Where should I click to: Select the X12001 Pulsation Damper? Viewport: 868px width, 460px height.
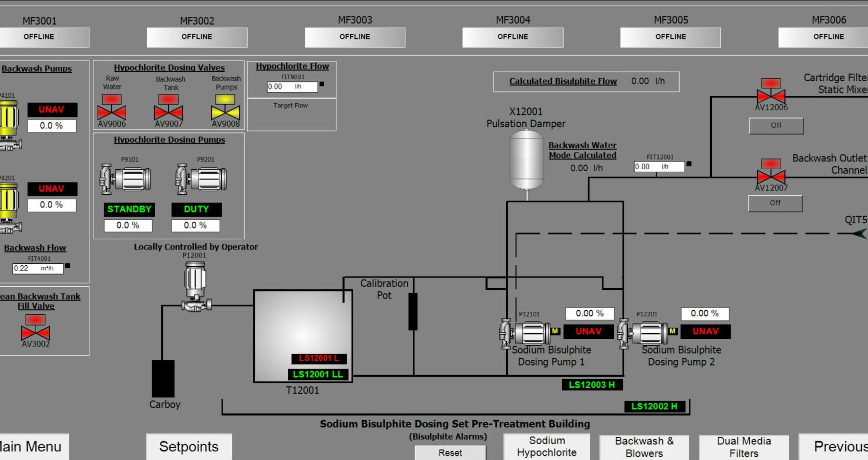(x=526, y=158)
